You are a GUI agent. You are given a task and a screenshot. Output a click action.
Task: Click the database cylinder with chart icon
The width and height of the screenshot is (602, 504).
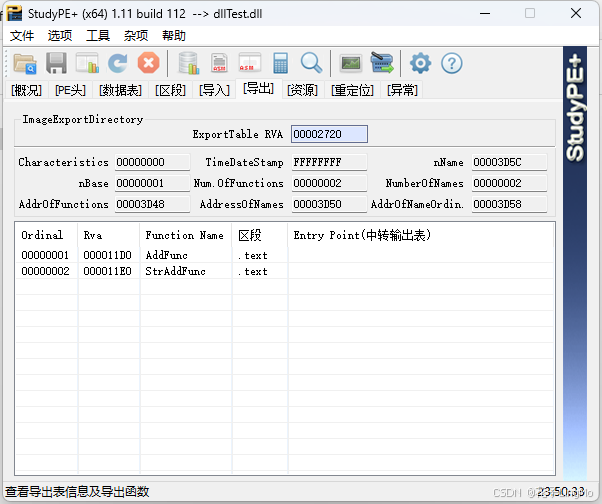coord(189,63)
